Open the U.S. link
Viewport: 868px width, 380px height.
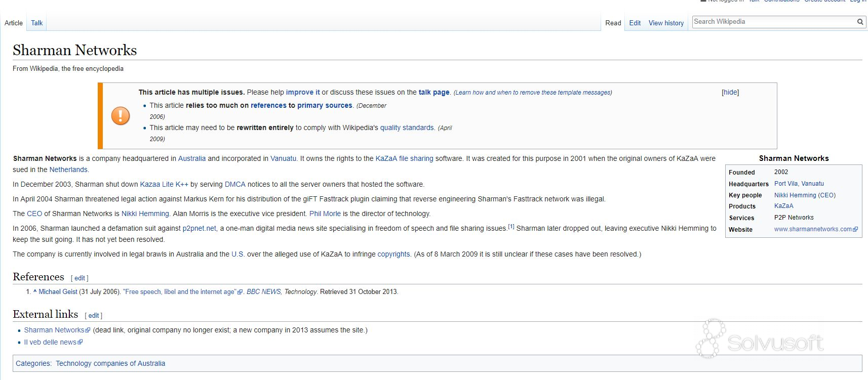click(x=238, y=254)
